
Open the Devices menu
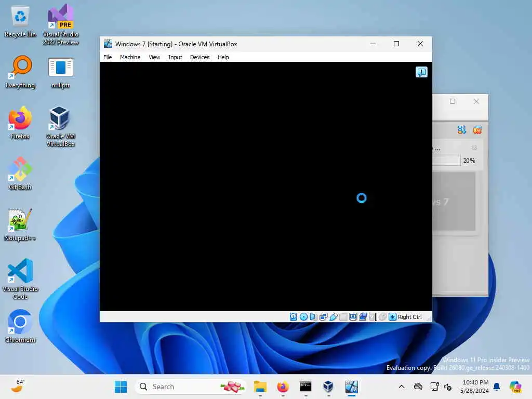point(200,57)
